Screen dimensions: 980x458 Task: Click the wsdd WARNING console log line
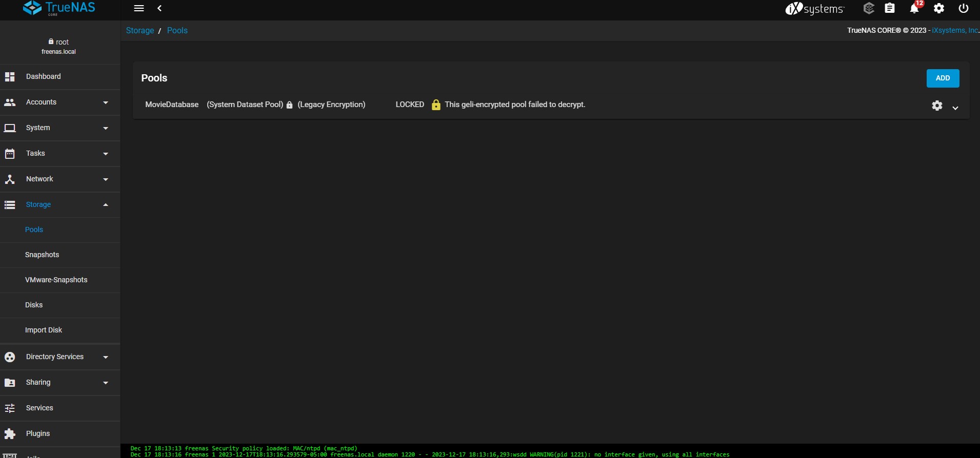tap(430, 454)
